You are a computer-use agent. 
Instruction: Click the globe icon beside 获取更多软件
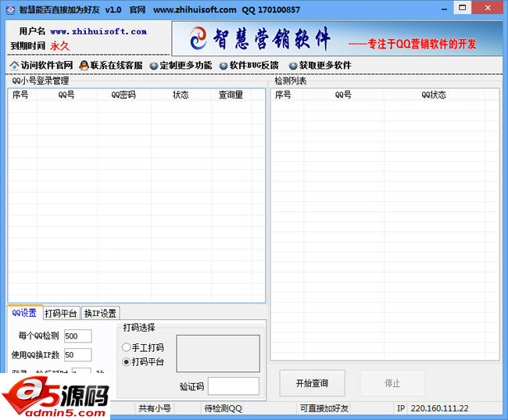(x=293, y=66)
